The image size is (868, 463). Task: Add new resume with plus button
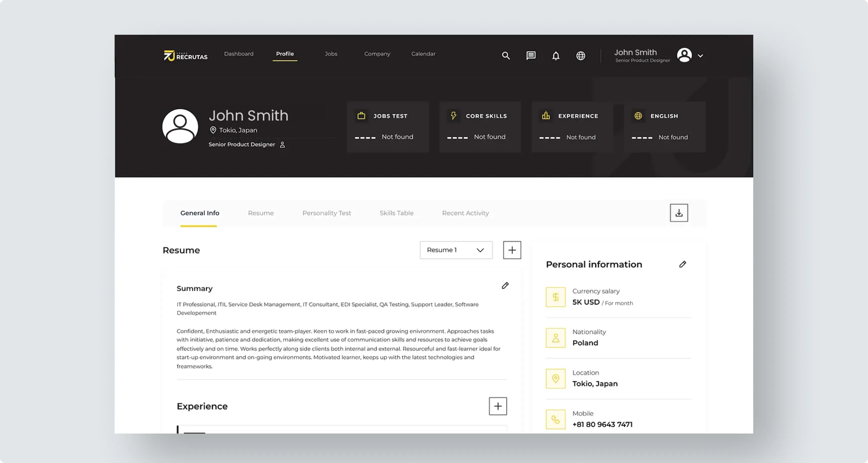point(512,250)
